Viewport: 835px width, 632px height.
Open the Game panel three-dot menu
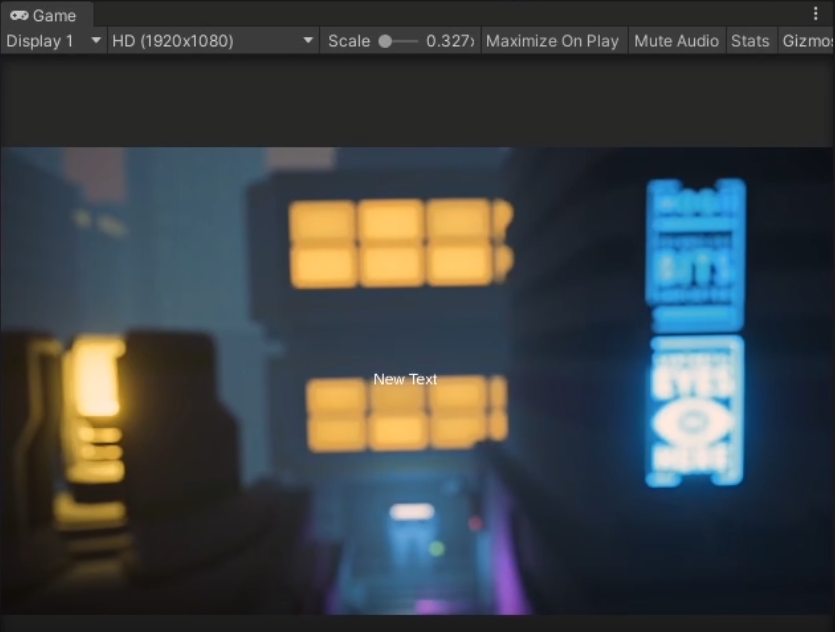(x=815, y=14)
